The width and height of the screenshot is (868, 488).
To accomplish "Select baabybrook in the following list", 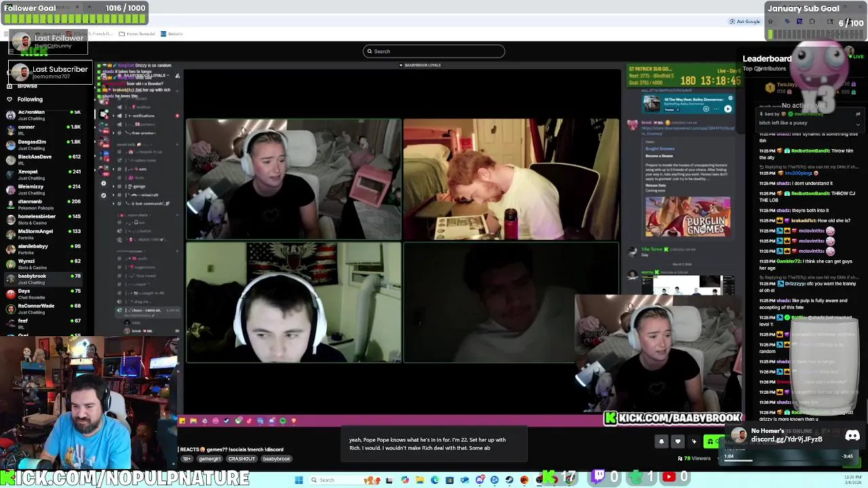I will [x=42, y=279].
